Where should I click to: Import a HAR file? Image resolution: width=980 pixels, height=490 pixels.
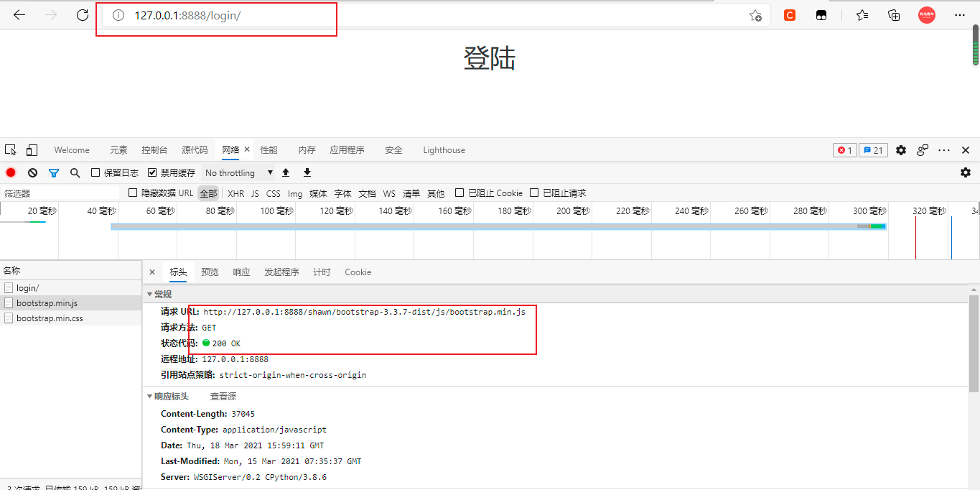coord(286,172)
